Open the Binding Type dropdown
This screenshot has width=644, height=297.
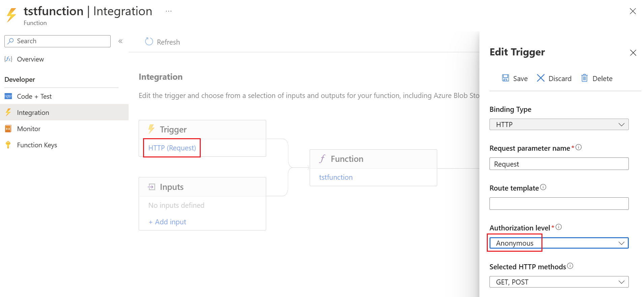point(559,124)
